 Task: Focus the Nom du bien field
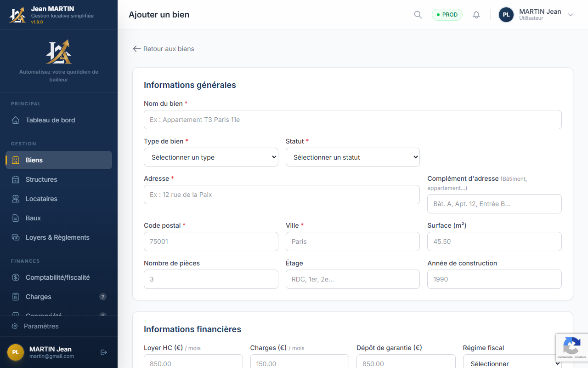pyautogui.click(x=352, y=120)
